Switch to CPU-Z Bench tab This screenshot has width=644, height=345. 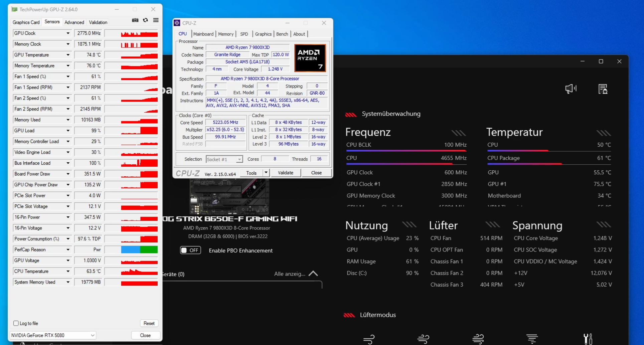coord(282,34)
